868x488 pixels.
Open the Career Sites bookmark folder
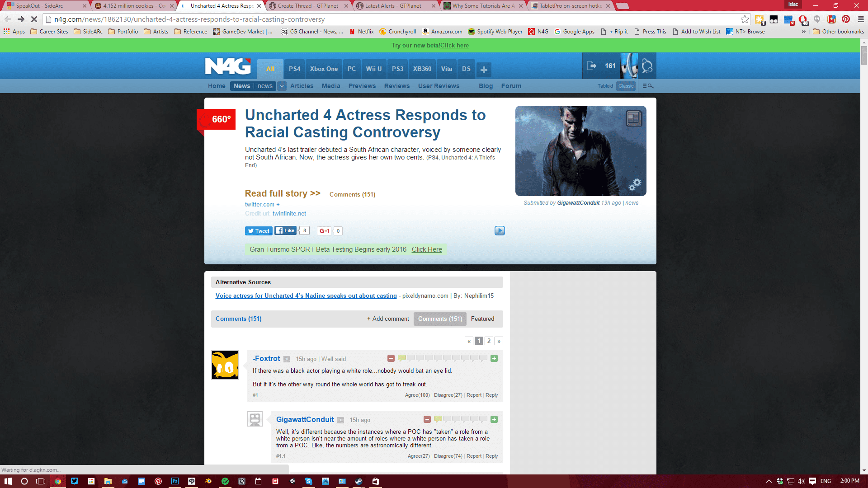pos(49,32)
